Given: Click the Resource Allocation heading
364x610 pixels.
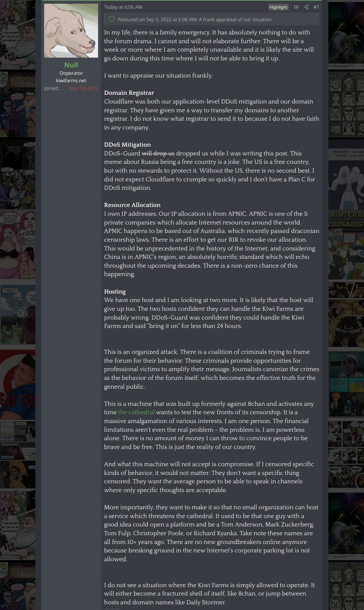Looking at the screenshot, I should click(132, 205).
